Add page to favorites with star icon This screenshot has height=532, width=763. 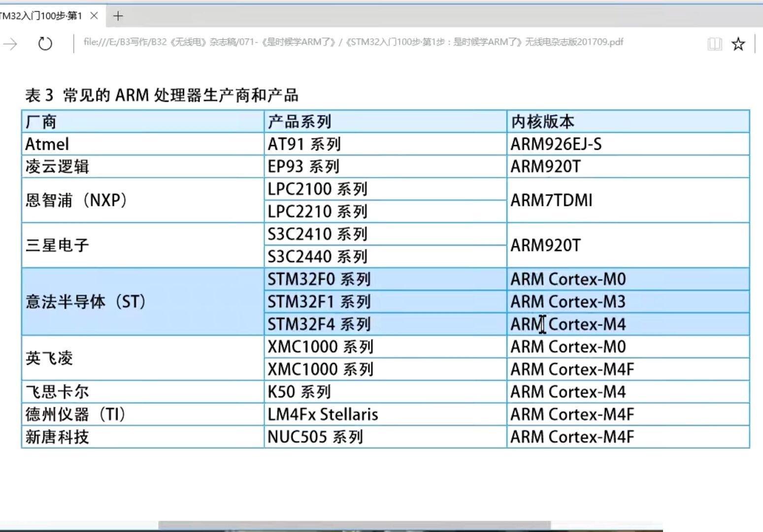[738, 44]
